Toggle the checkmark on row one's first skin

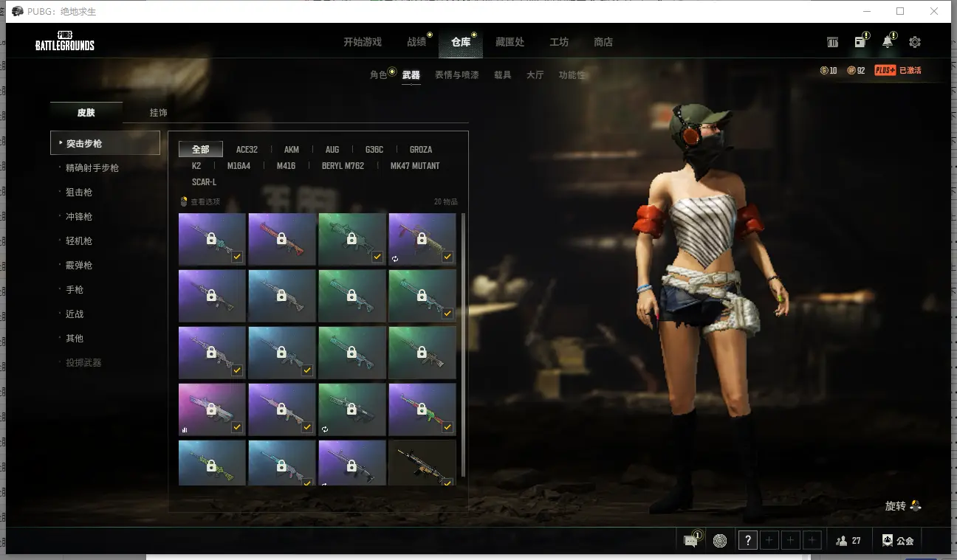[237, 257]
